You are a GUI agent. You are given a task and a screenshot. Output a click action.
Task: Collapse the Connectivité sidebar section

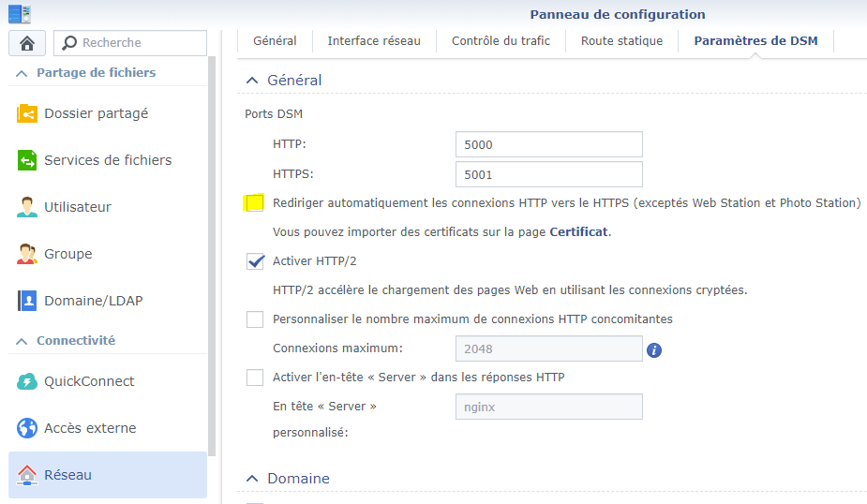tap(22, 341)
